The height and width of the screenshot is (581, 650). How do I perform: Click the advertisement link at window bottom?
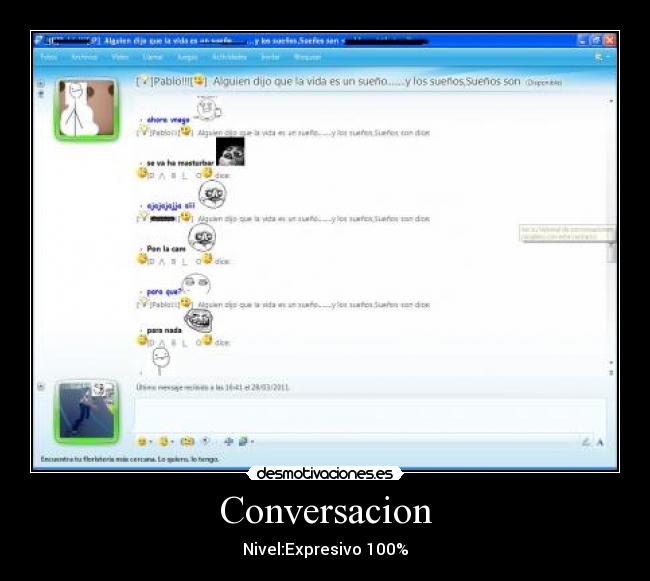pyautogui.click(x=130, y=459)
